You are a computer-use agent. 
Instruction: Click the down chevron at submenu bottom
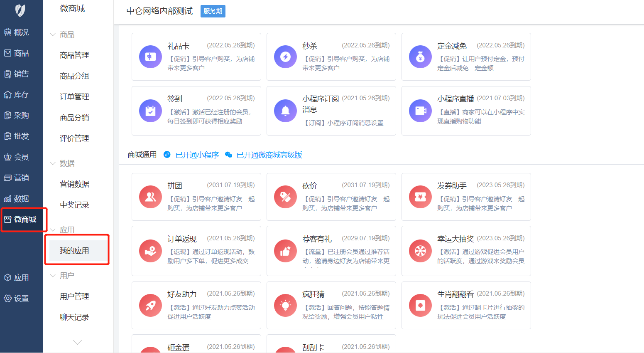pos(77,342)
